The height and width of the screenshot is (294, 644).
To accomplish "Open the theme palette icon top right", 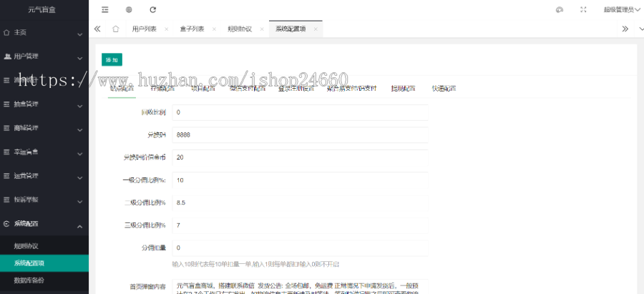I will click(x=559, y=10).
